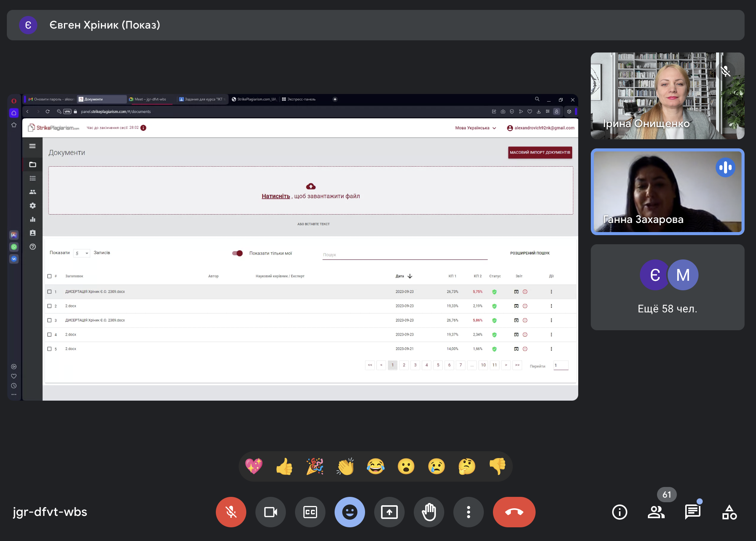Toggle 'Показати тільки мої' switch
Image resolution: width=756 pixels, height=541 pixels.
coord(238,253)
